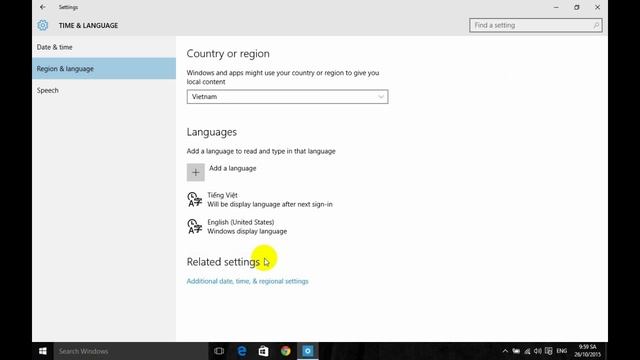This screenshot has height=360, width=640.
Task: Click the plus icon to add a language
Action: pyautogui.click(x=196, y=172)
